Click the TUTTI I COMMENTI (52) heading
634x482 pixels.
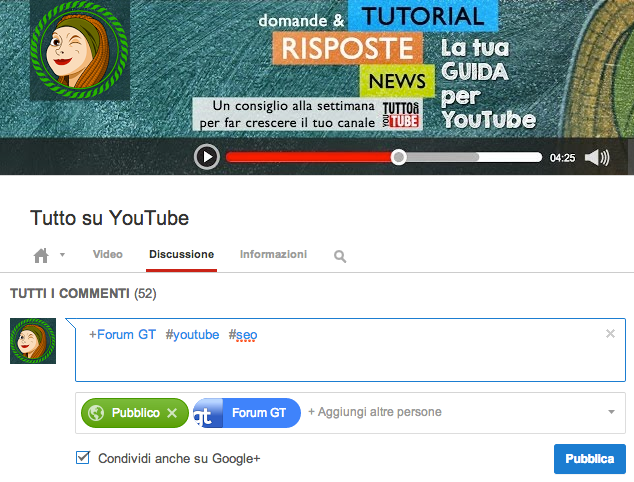pyautogui.click(x=83, y=294)
